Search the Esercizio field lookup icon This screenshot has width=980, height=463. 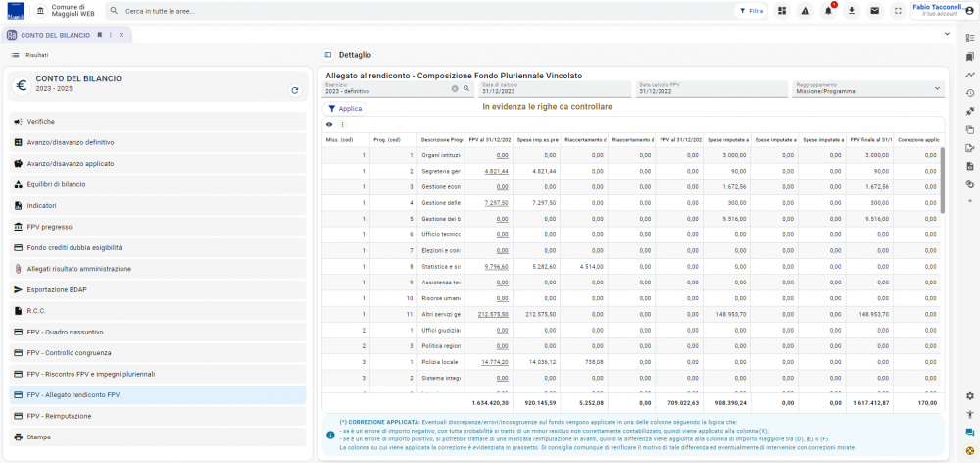coord(466,89)
